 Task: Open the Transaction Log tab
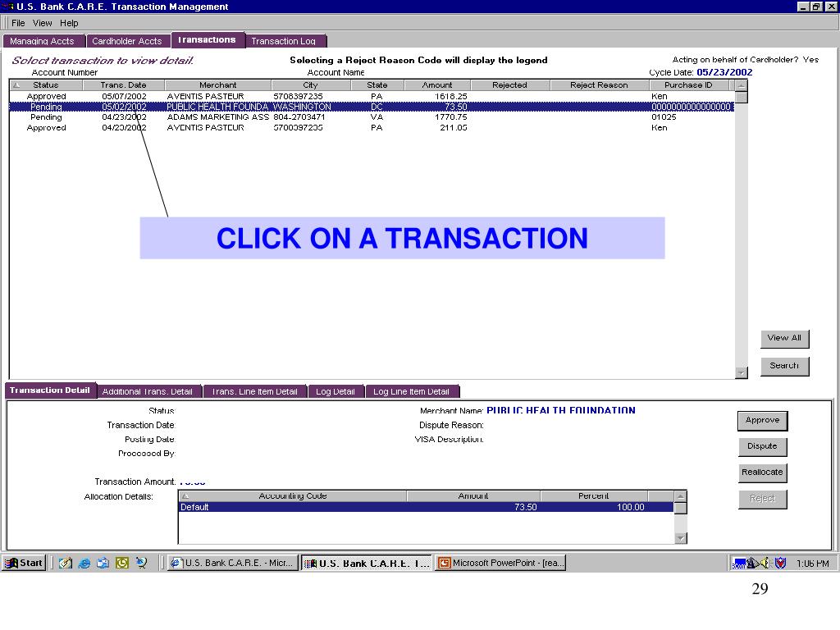pos(284,41)
